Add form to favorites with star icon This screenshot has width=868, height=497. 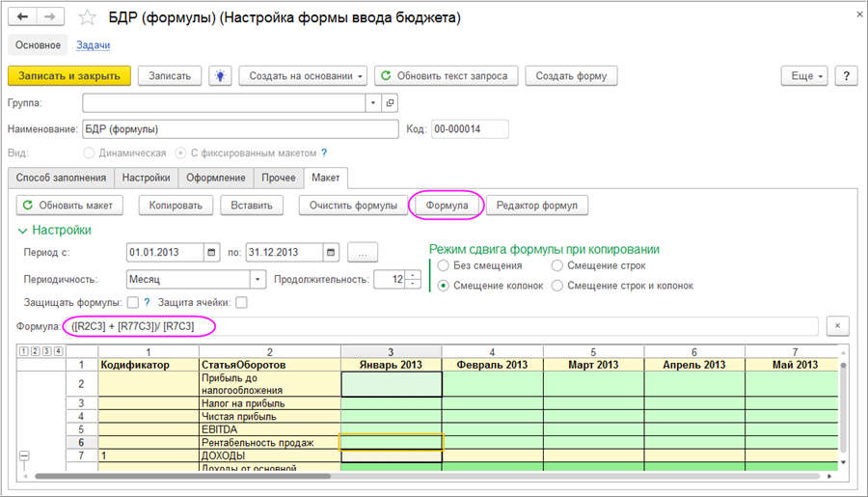point(87,17)
